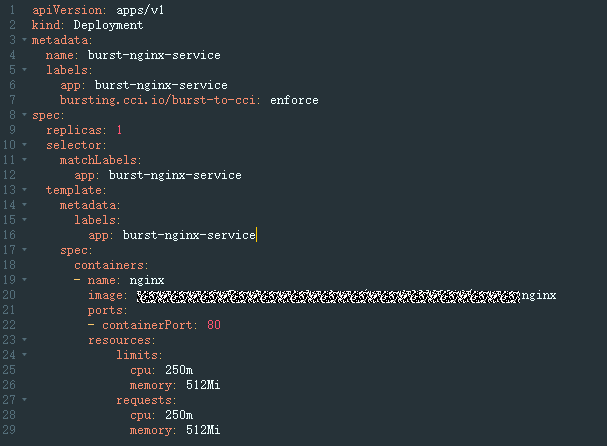This screenshot has width=607, height=446.
Task: Collapse the top-level spec fold on line 8
Action: click(x=24, y=115)
